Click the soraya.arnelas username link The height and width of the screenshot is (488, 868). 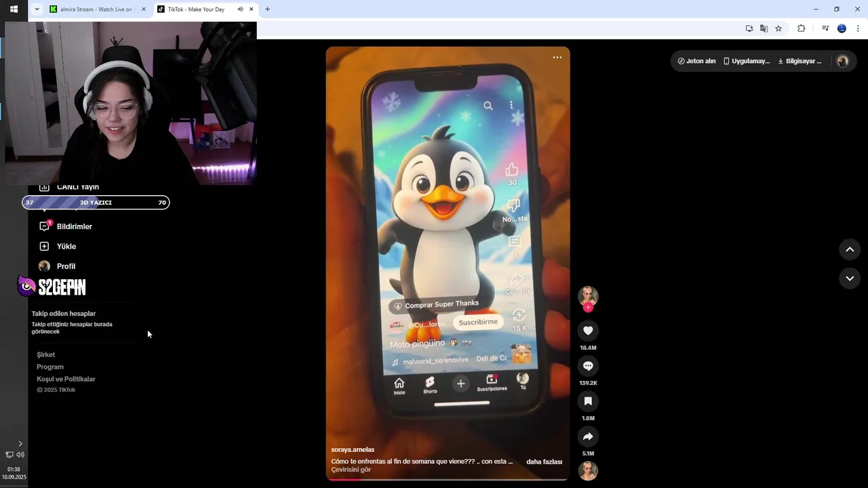pos(353,449)
